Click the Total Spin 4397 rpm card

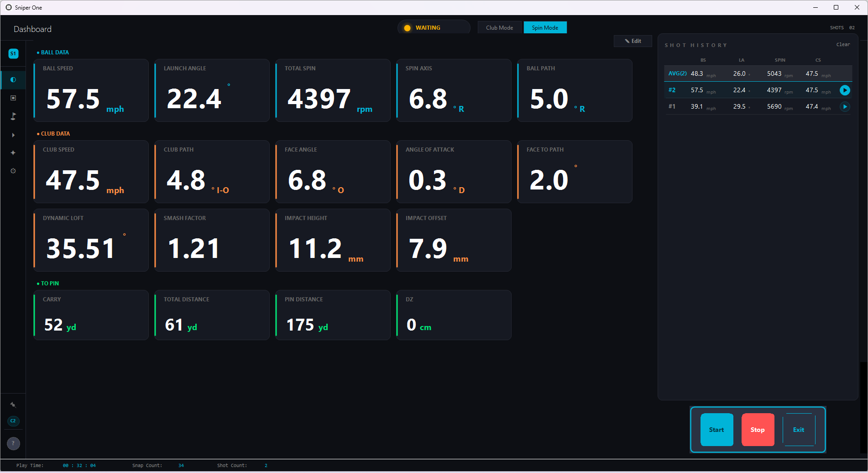333,90
